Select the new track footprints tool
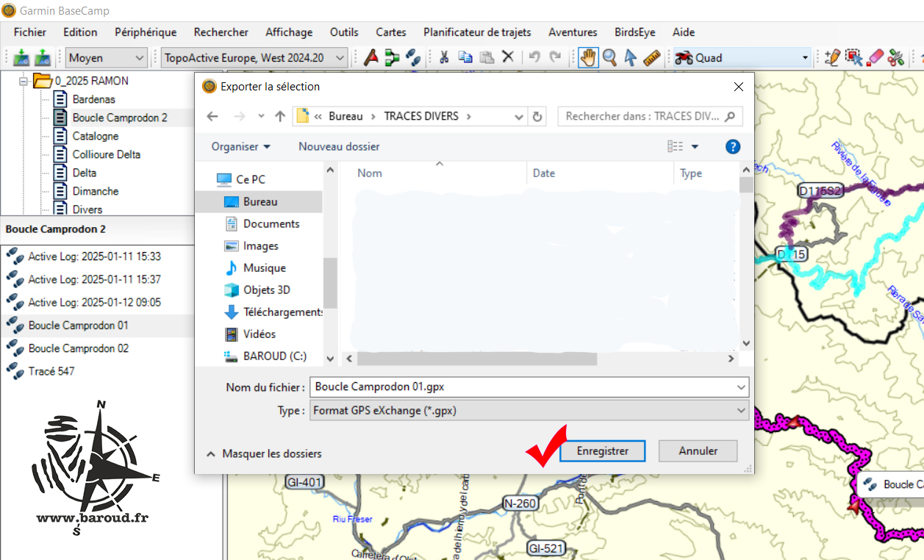The width and height of the screenshot is (924, 560). click(x=412, y=57)
